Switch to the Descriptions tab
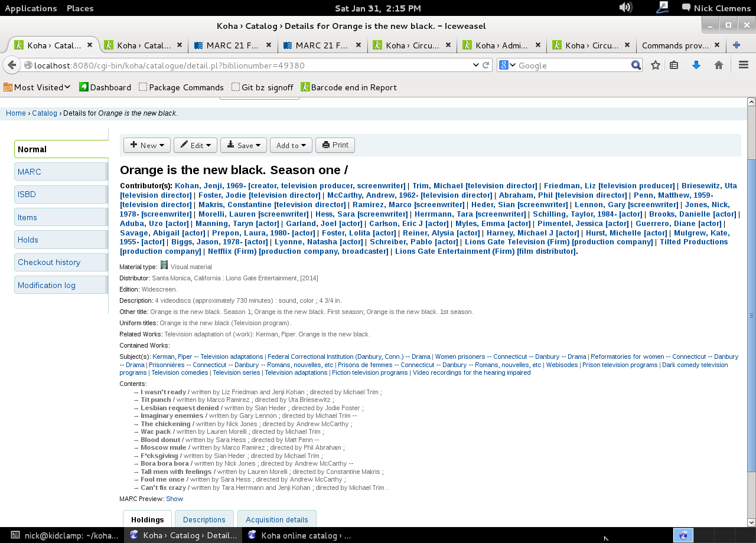 [204, 519]
